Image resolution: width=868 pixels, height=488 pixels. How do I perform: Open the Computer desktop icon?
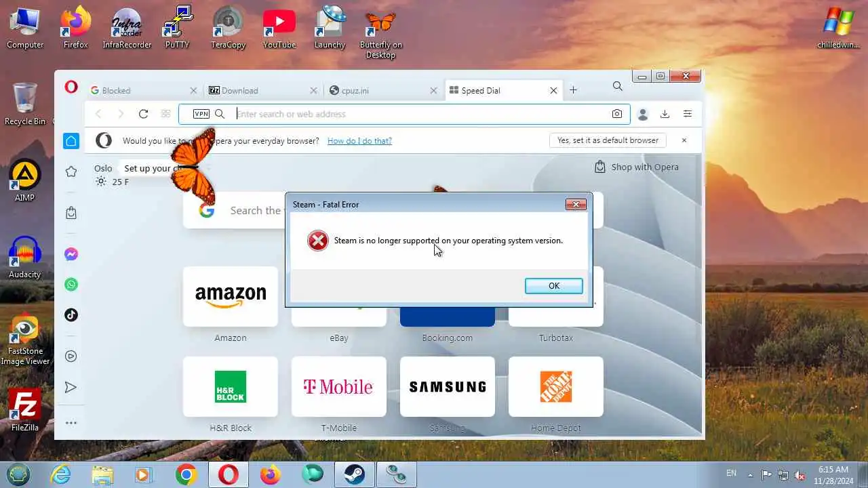(25, 28)
